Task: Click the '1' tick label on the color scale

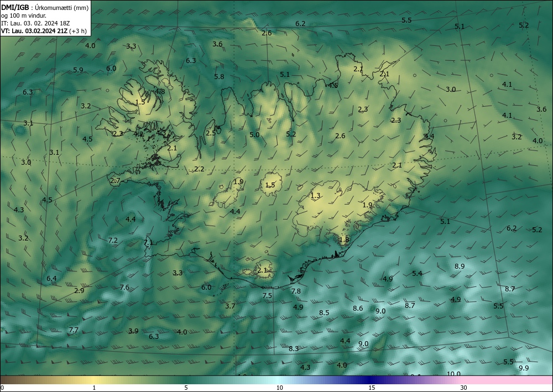Action: tap(94, 388)
